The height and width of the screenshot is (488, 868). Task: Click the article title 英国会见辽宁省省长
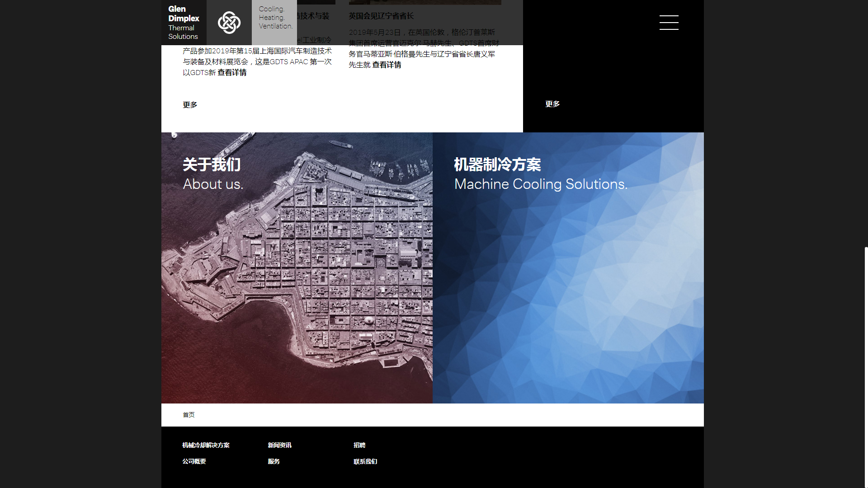pos(381,16)
